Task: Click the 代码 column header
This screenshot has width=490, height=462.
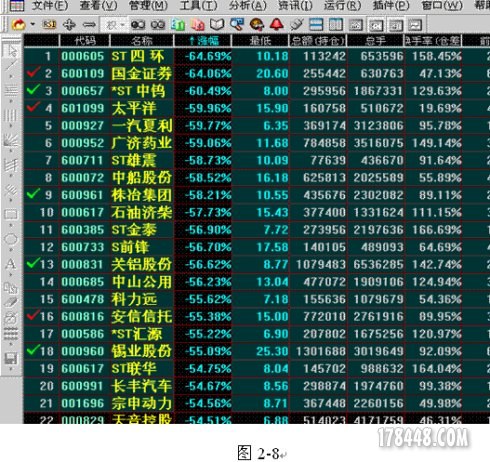Action: 85,41
